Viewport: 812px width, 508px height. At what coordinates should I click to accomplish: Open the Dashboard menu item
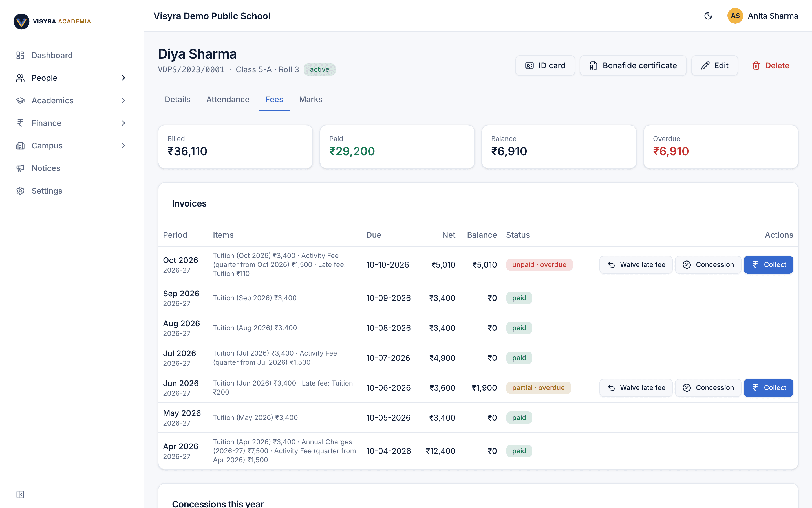point(72,55)
